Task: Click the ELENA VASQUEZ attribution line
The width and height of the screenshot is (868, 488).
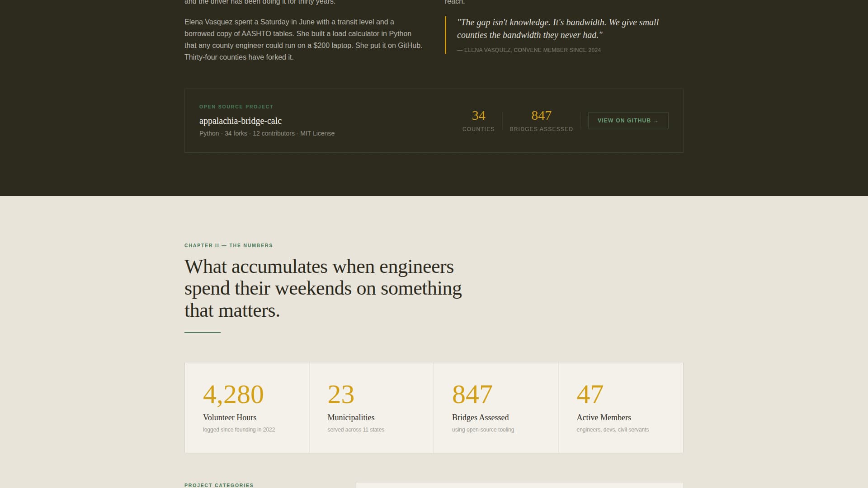Action: click(529, 50)
